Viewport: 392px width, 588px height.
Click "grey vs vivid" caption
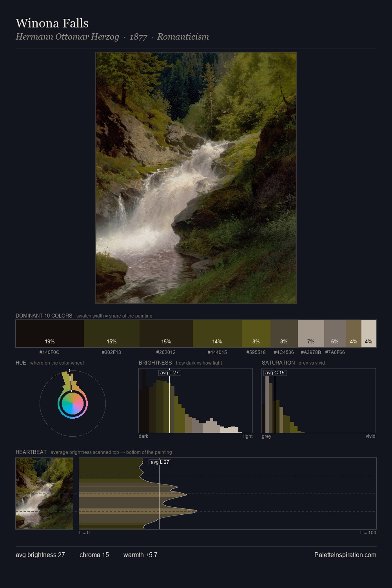(x=312, y=363)
